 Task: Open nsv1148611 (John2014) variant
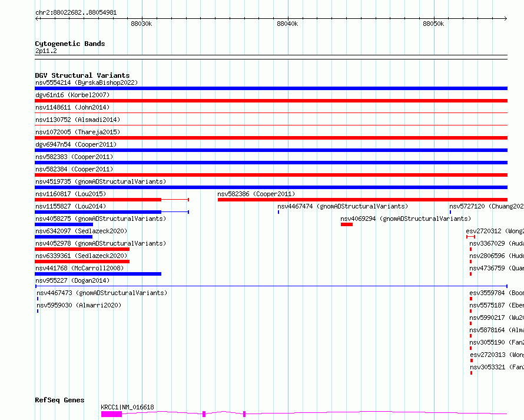[x=72, y=107]
